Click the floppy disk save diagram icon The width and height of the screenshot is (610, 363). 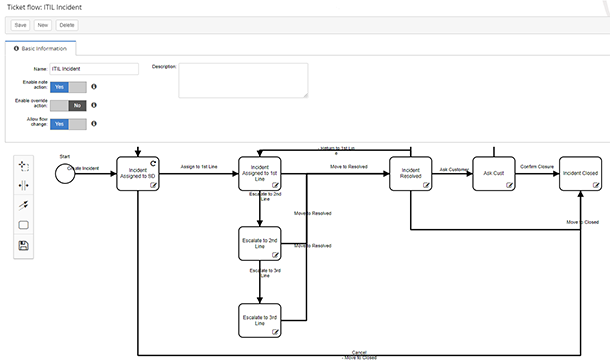[23, 246]
